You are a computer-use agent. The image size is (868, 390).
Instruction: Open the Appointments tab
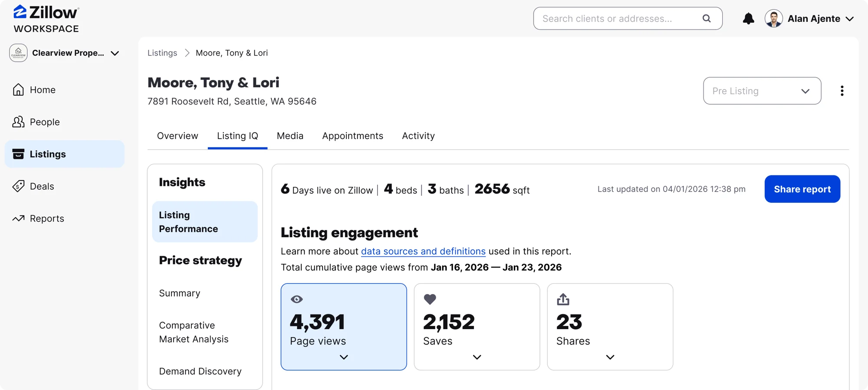pos(352,136)
